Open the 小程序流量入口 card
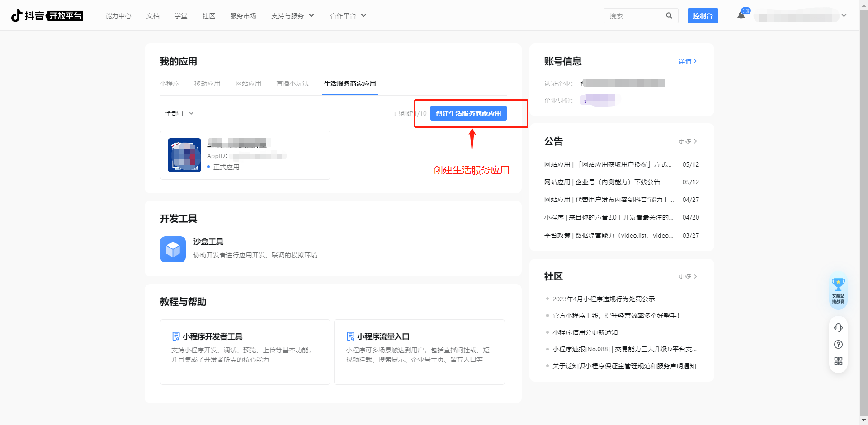This screenshot has width=868, height=425. pos(420,352)
